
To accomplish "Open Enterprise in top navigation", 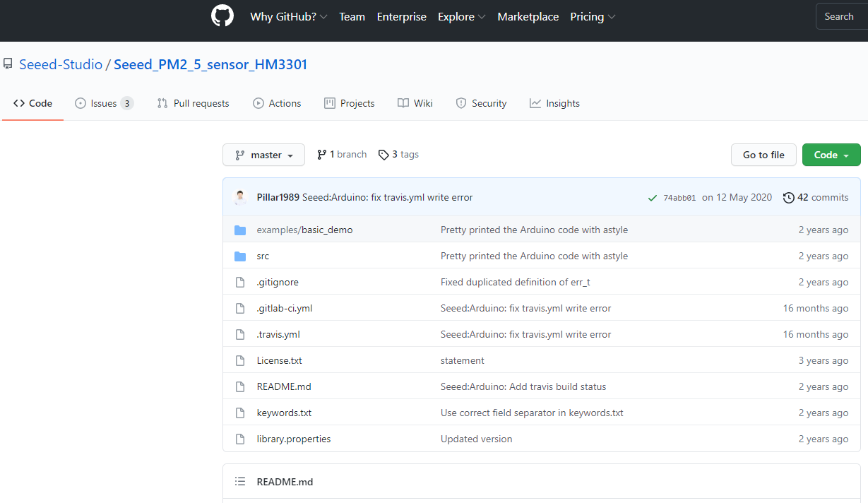I will click(x=401, y=17).
